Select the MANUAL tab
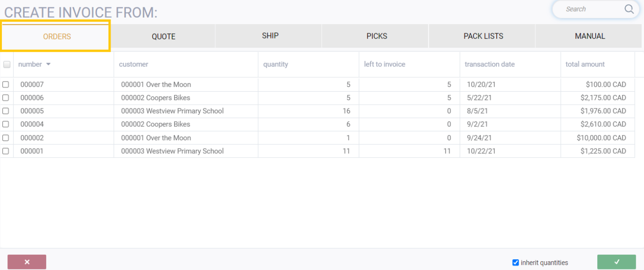 [589, 36]
